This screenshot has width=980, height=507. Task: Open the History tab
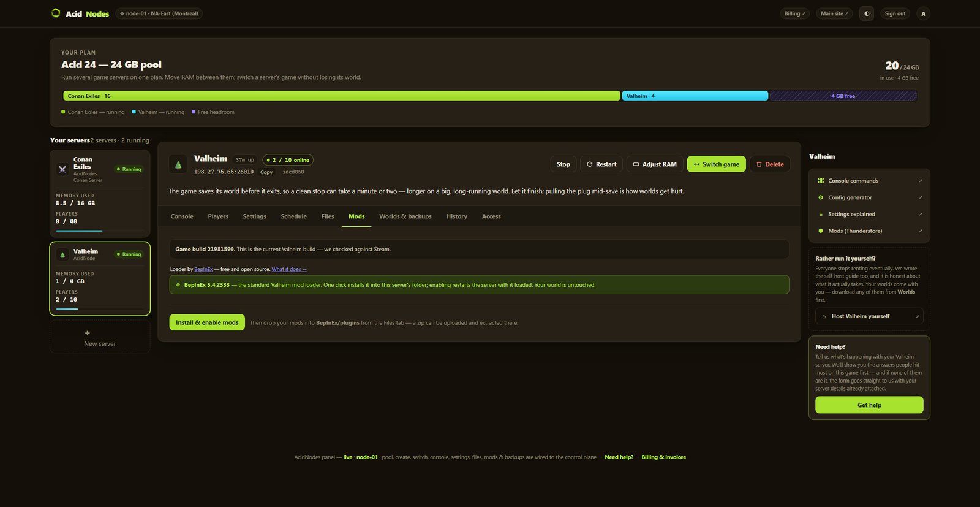(x=456, y=216)
